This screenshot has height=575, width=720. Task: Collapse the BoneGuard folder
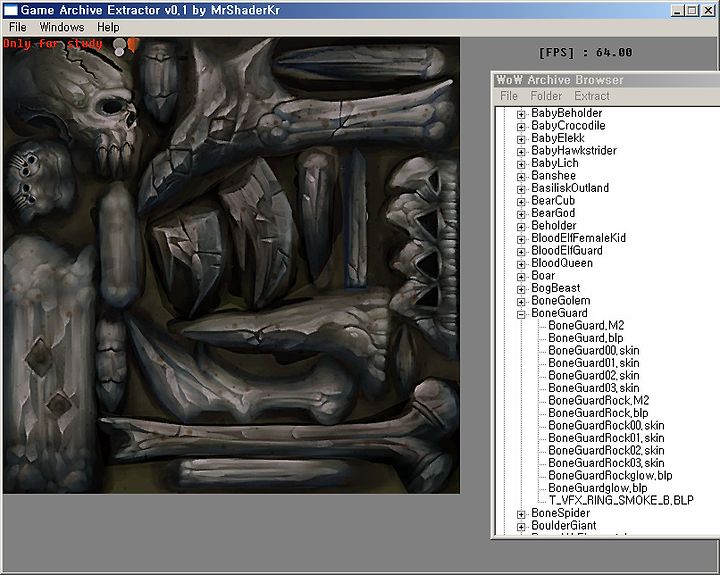point(521,314)
